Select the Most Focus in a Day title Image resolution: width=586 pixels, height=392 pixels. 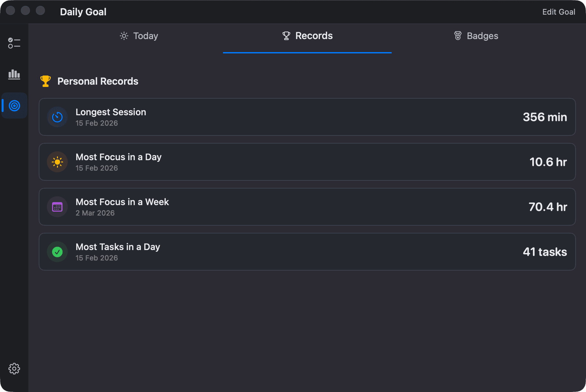[119, 157]
